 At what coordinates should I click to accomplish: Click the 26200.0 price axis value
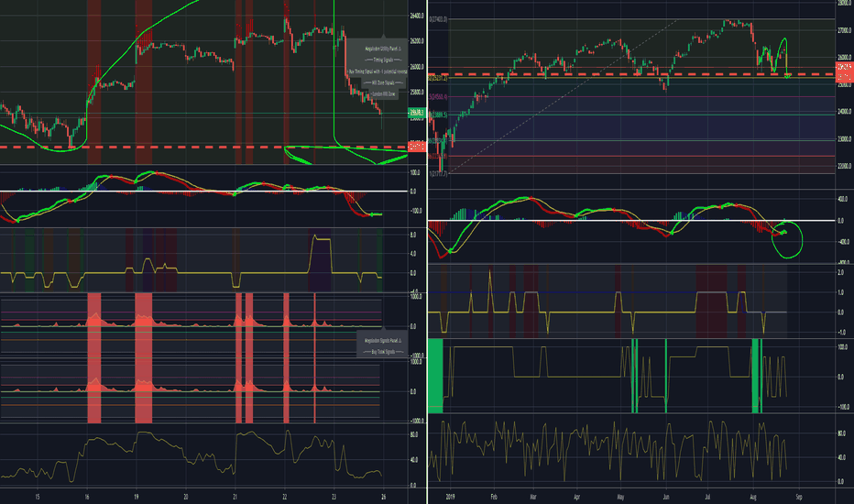tap(417, 41)
